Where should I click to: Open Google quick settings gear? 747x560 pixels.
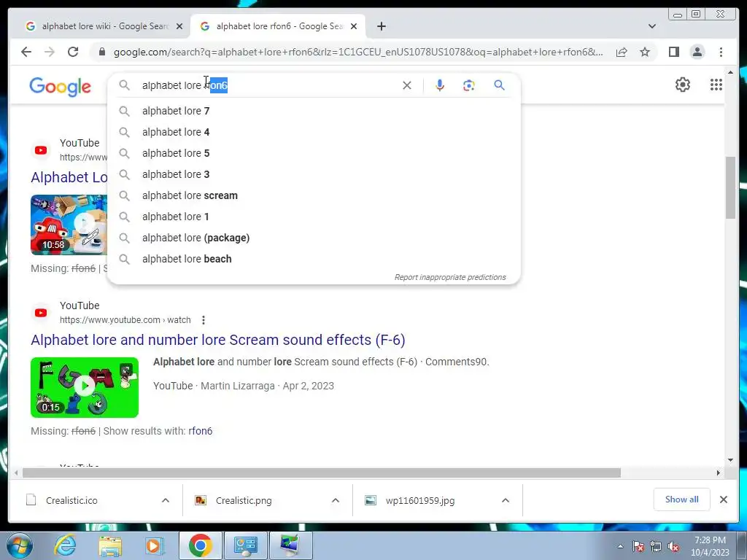point(682,85)
